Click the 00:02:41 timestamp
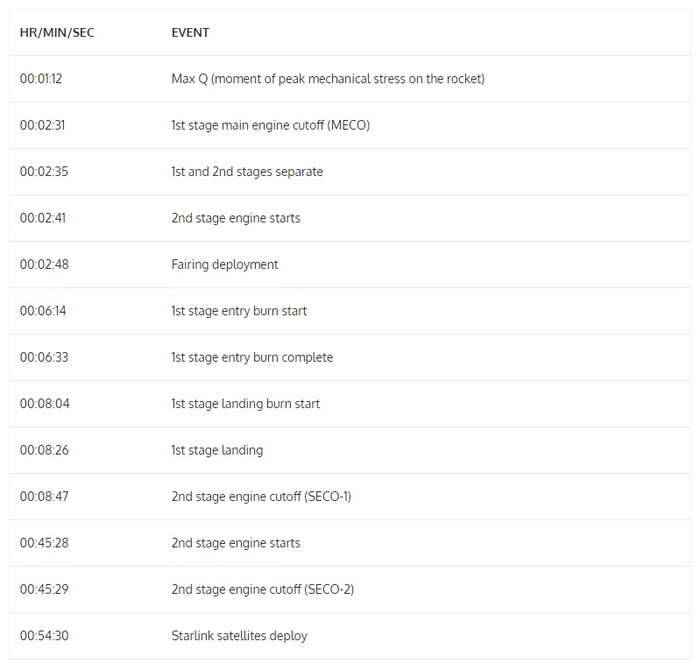Screen dimensions: 700x670 pos(44,218)
